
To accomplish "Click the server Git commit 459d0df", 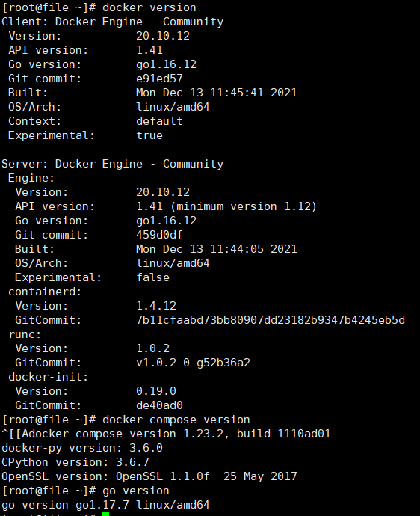I will coord(159,235).
